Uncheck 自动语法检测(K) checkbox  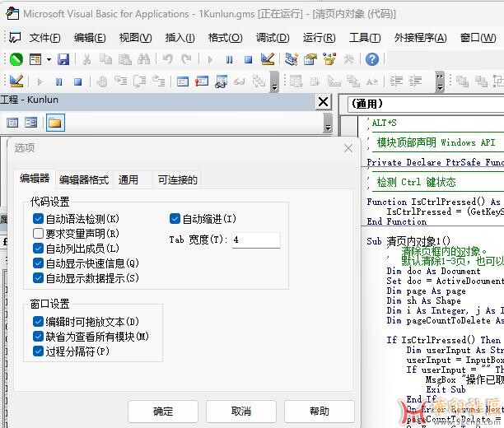pyautogui.click(x=38, y=219)
